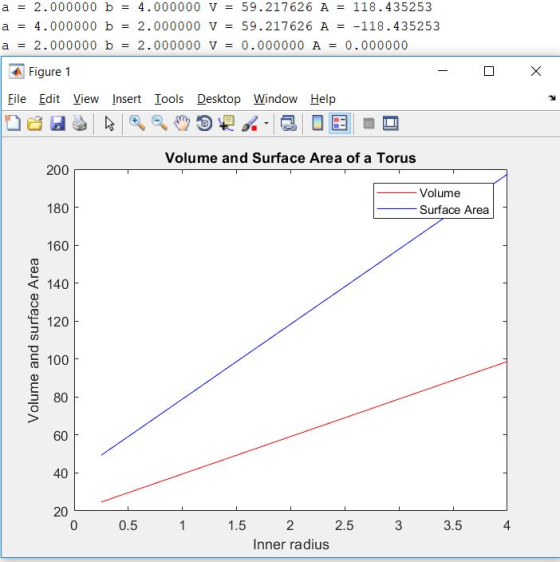The image size is (560, 562).
Task: Insert a colorbar via toolbar icon
Action: (317, 123)
